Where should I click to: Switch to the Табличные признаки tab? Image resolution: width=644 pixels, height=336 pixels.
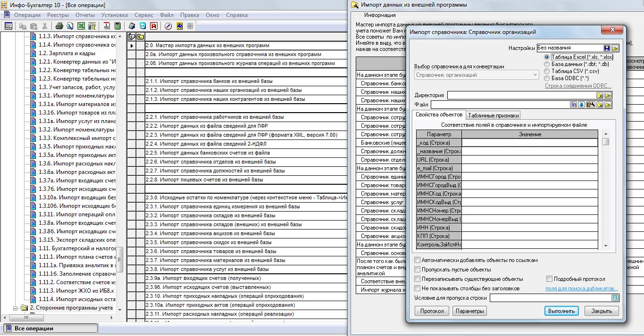[493, 115]
